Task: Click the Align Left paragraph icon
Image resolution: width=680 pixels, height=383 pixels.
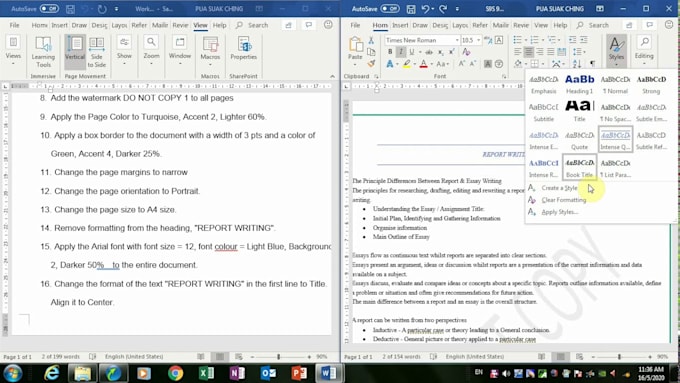Action: [517, 52]
